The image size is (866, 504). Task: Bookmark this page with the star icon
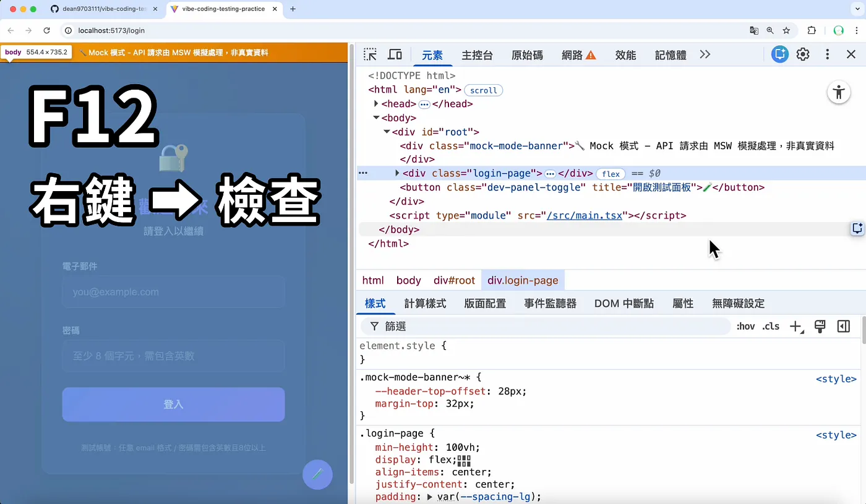(x=786, y=30)
